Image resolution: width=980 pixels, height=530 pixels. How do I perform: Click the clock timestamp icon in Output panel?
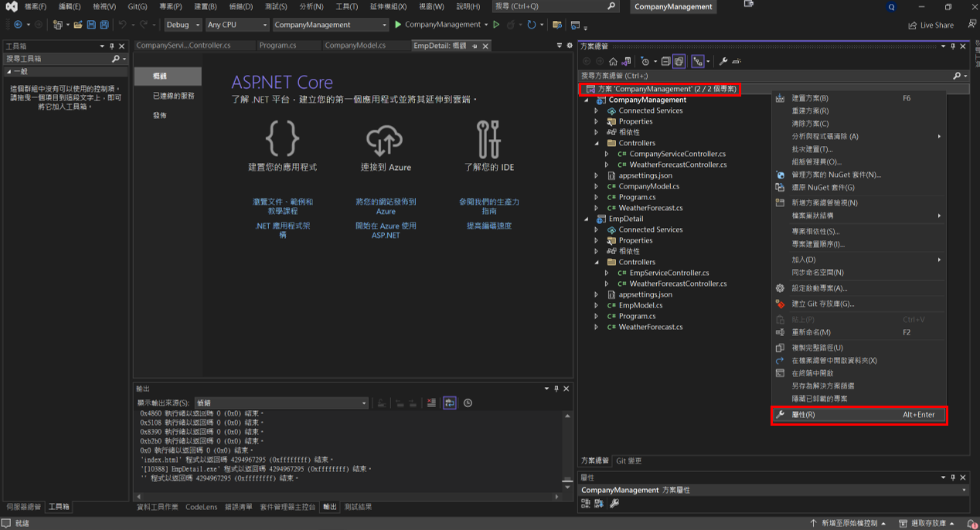coord(468,403)
